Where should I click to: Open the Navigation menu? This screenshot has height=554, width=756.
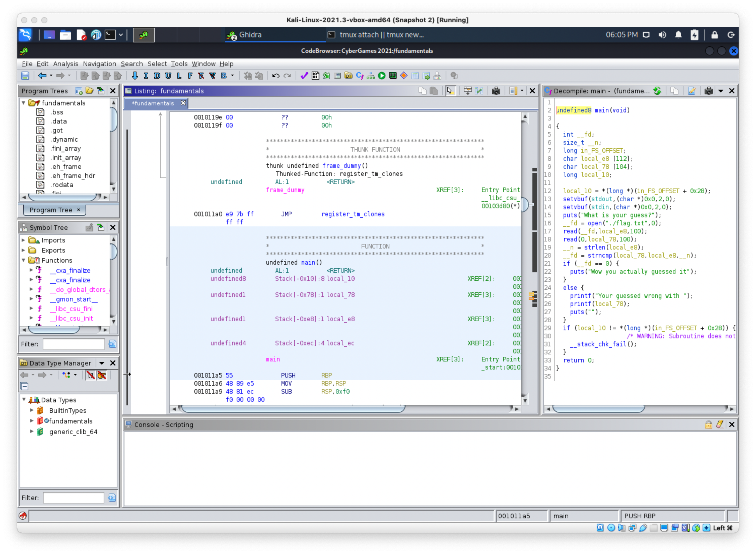click(x=99, y=64)
